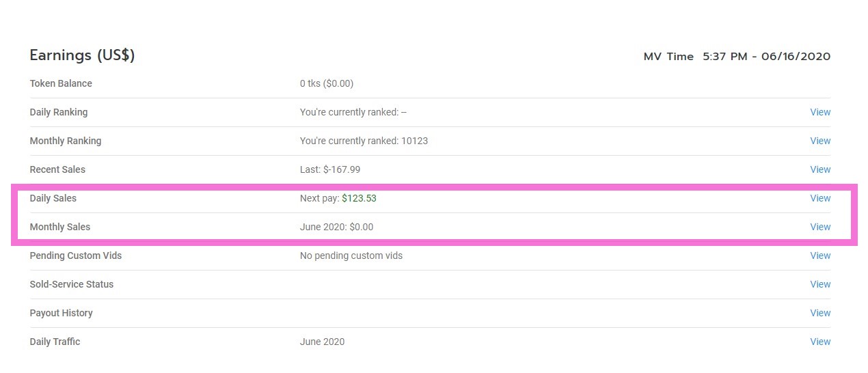The width and height of the screenshot is (868, 373).
Task: Open View link for Monthly Ranking
Action: [x=820, y=141]
